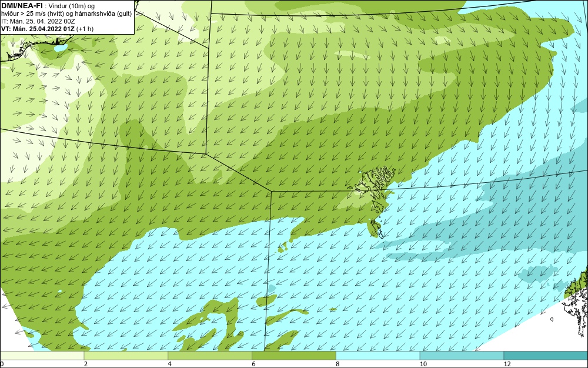Click the 2–4 m/s light green legend swatch
This screenshot has height=368, width=588.
(126, 356)
